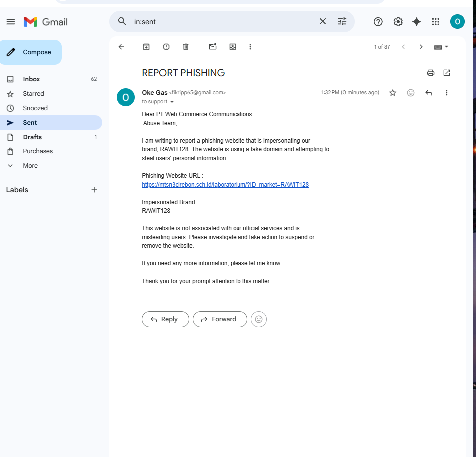Open the email in a new window
Image resolution: width=476 pixels, height=457 pixels.
(x=447, y=73)
